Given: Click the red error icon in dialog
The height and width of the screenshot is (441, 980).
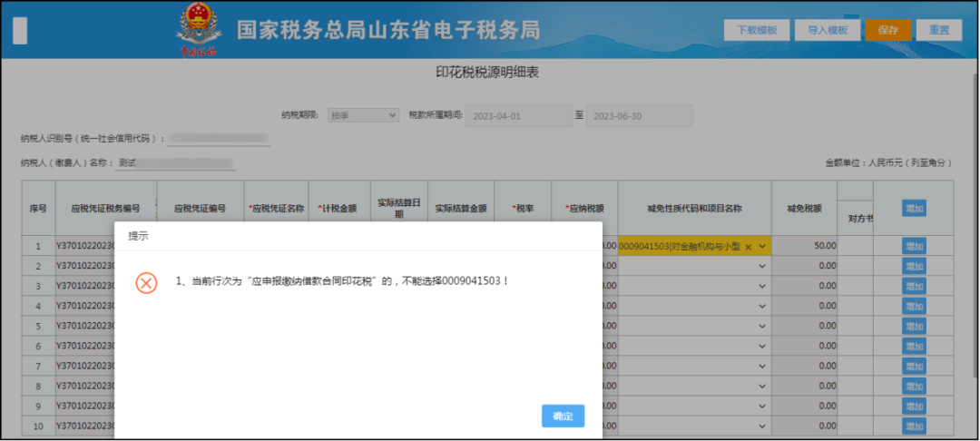Looking at the screenshot, I should coord(146,283).
